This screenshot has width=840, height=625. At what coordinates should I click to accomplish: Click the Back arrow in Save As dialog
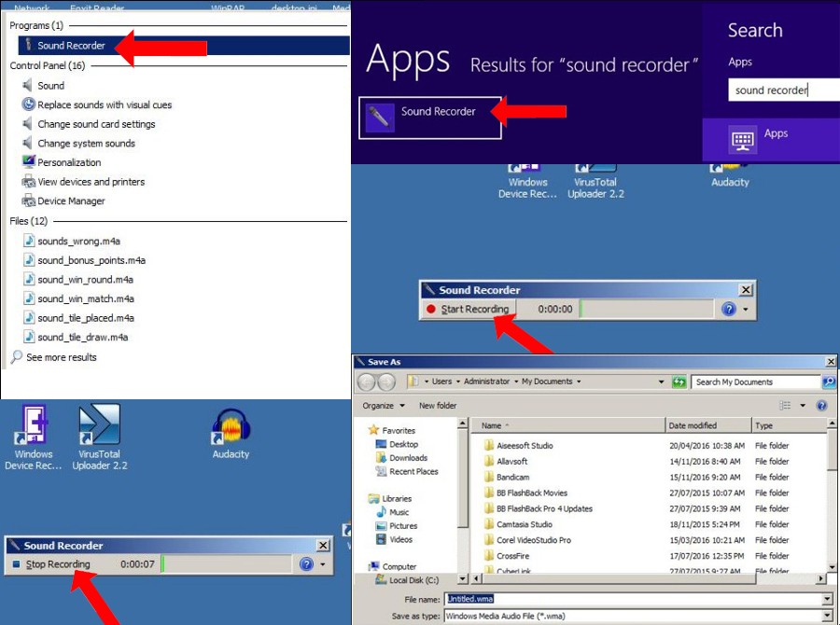(367, 382)
